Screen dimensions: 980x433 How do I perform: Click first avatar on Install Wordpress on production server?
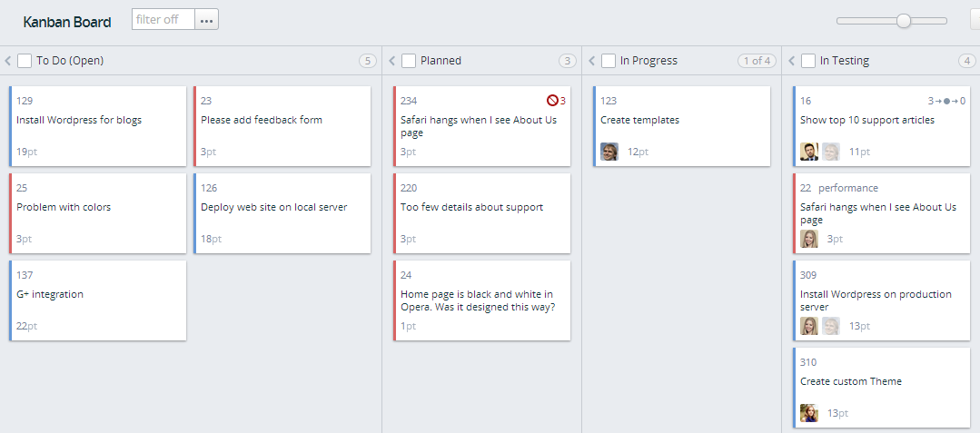809,326
